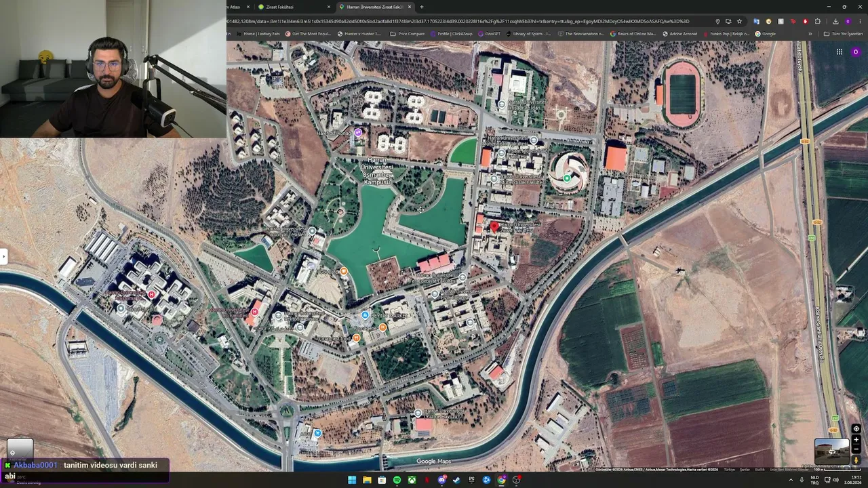Select the Fen Edebiyat Fakültesi pin
The image size is (868, 488).
(x=462, y=277)
